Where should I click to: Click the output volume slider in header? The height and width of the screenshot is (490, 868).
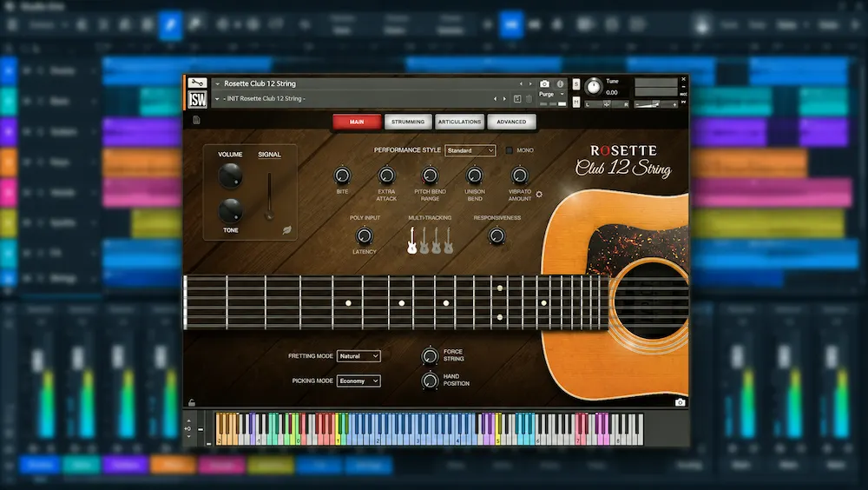(656, 104)
